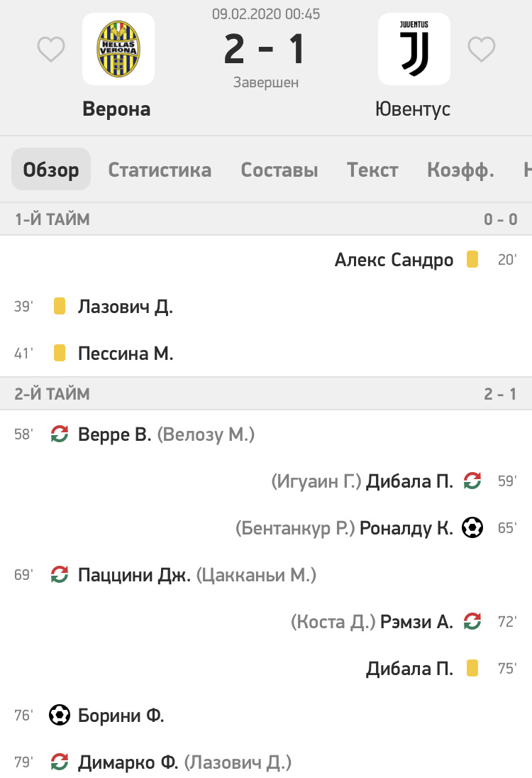Viewport: 532px width, 778px height.
Task: Tap the yellow card next to Лазович Д.
Action: click(x=60, y=307)
